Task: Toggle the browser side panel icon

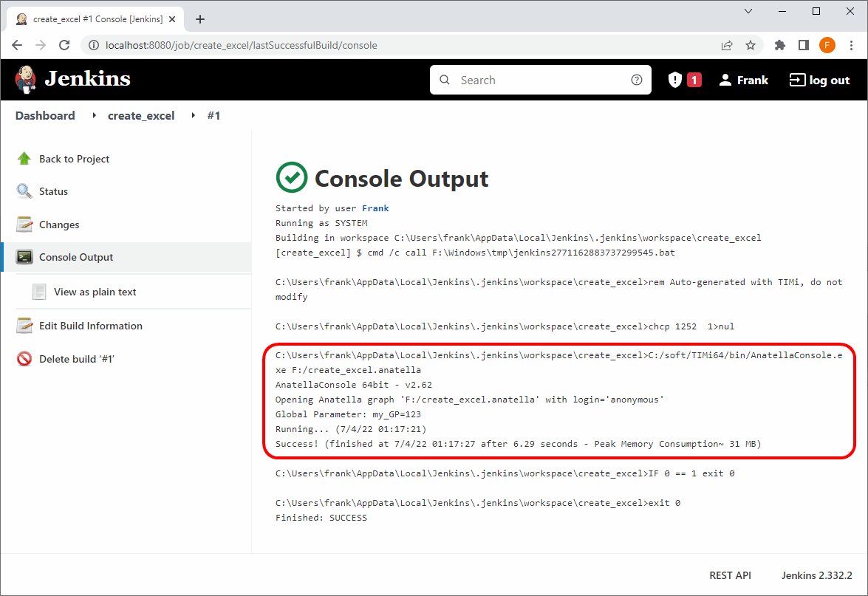Action: pyautogui.click(x=803, y=45)
